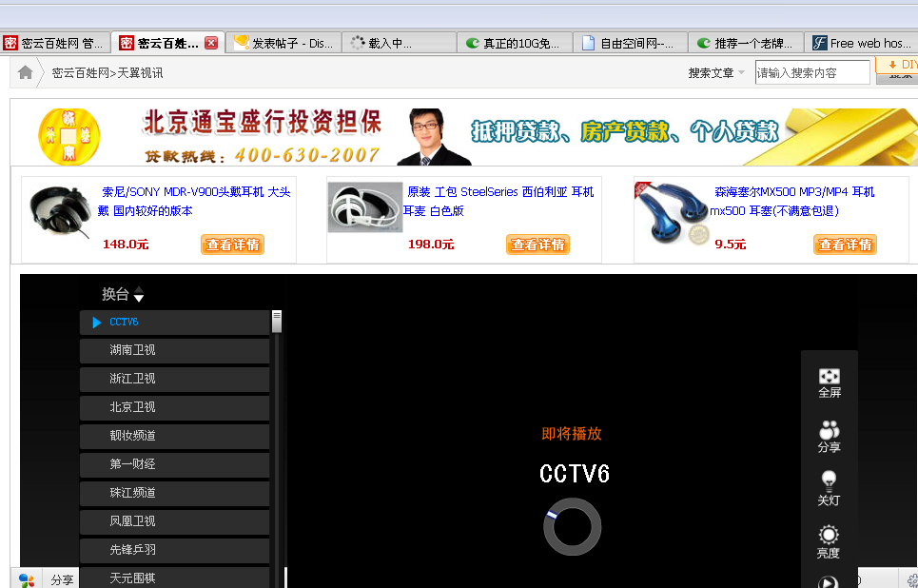Select the 珠江频道 channel
Image resolution: width=918 pixels, height=588 pixels.
(x=174, y=493)
